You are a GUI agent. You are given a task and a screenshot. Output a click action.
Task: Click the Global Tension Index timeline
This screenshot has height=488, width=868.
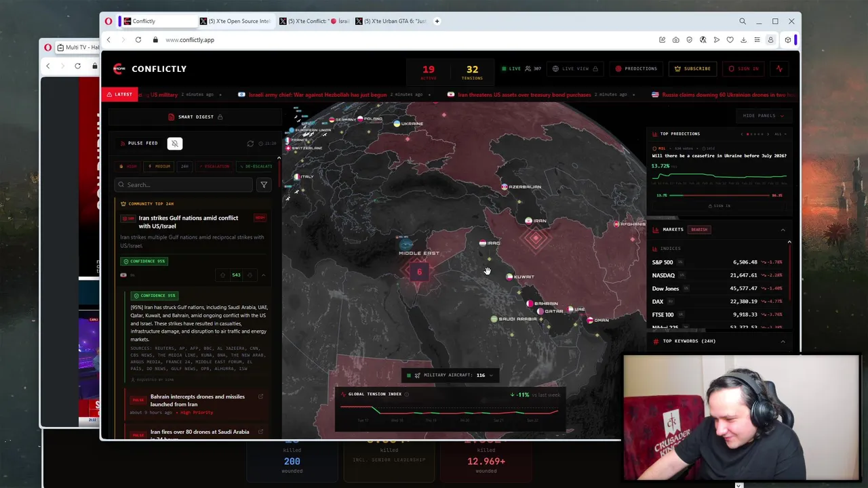click(449, 411)
